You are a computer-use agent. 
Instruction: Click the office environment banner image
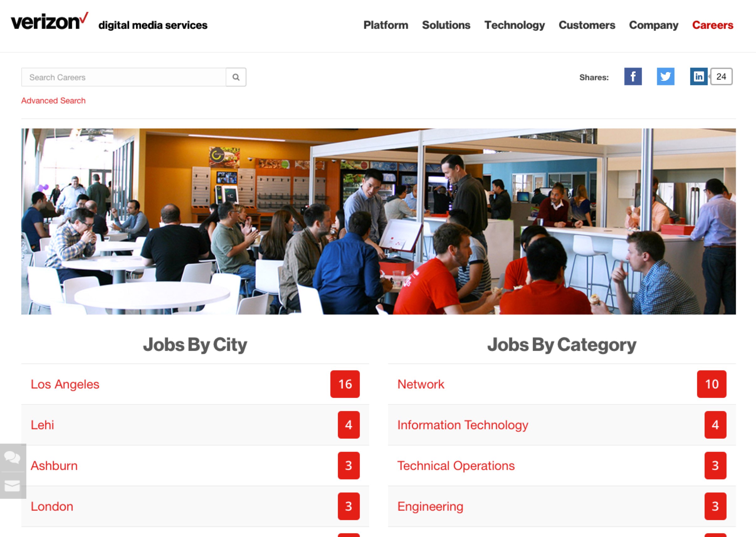point(379,222)
